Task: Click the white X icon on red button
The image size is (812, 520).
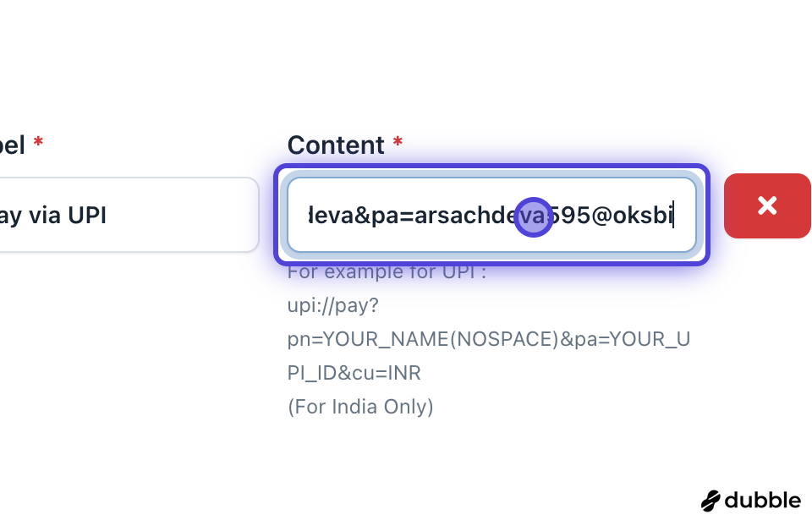Action: [x=767, y=205]
